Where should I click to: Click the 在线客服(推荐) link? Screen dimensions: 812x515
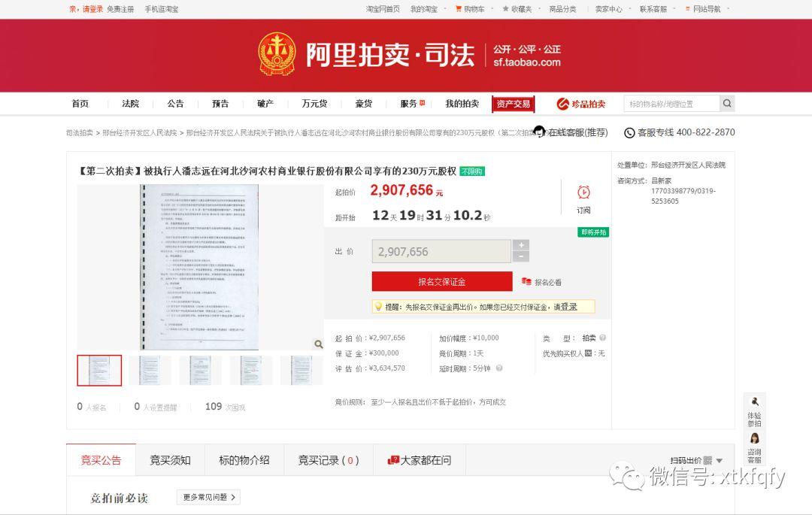point(578,132)
